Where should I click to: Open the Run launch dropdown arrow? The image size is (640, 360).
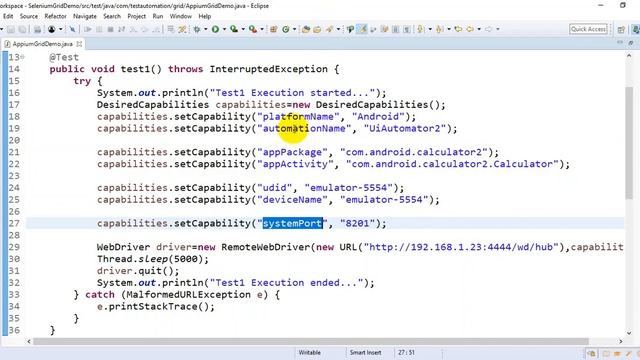point(224,29)
